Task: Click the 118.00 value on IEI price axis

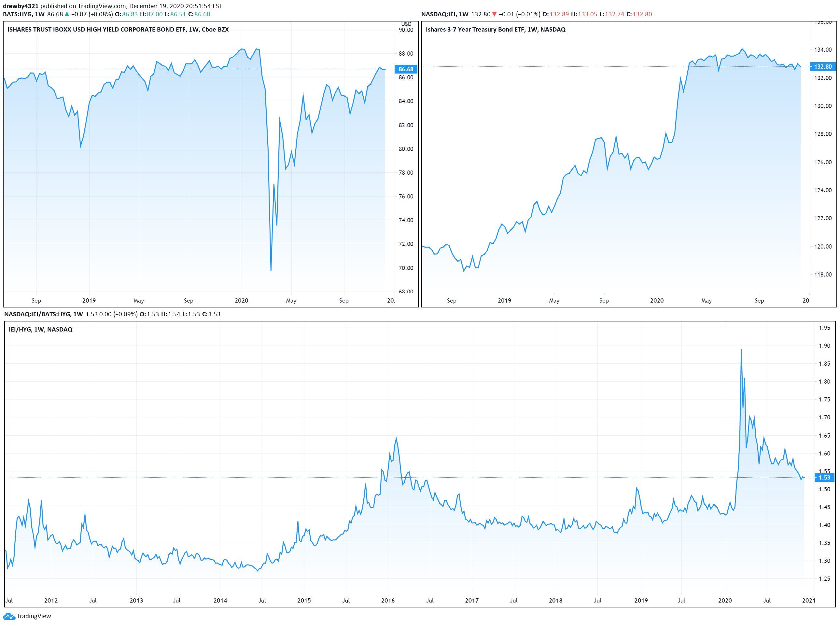Action: click(823, 275)
